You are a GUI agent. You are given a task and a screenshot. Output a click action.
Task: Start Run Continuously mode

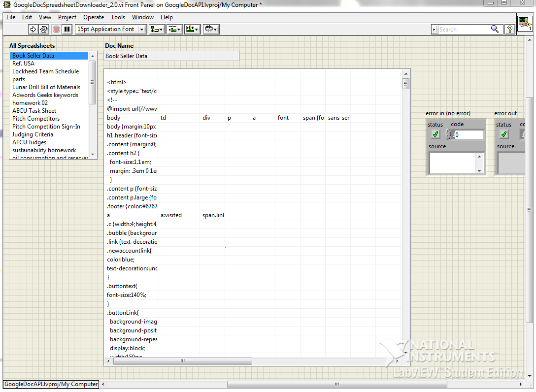pyautogui.click(x=44, y=29)
